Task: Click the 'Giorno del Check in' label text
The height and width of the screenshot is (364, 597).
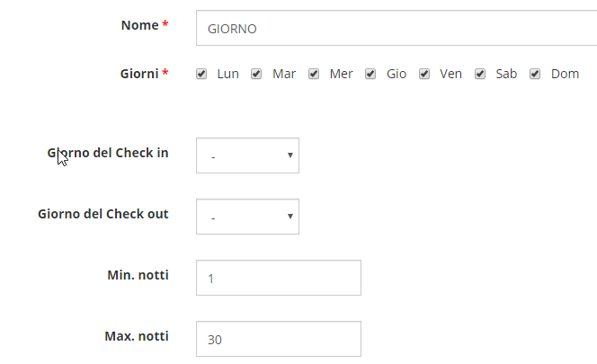Action: click(x=108, y=153)
